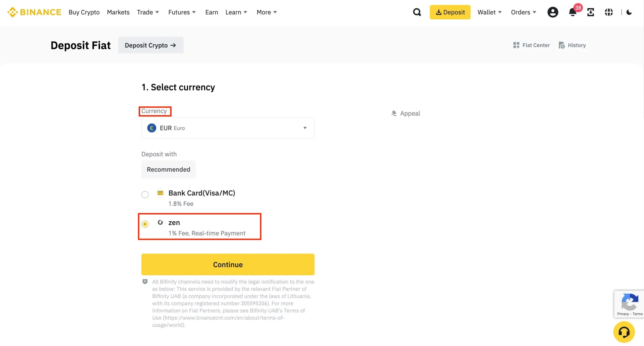
Task: Select the Bank Card(Visa/MC) payment option
Action: (x=145, y=194)
